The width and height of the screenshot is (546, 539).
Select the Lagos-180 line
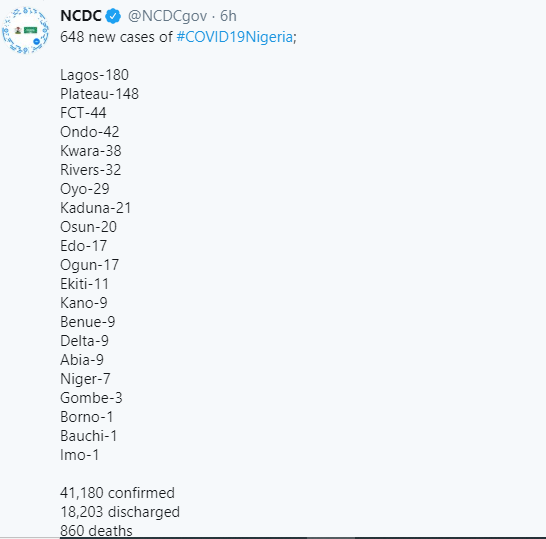click(94, 75)
